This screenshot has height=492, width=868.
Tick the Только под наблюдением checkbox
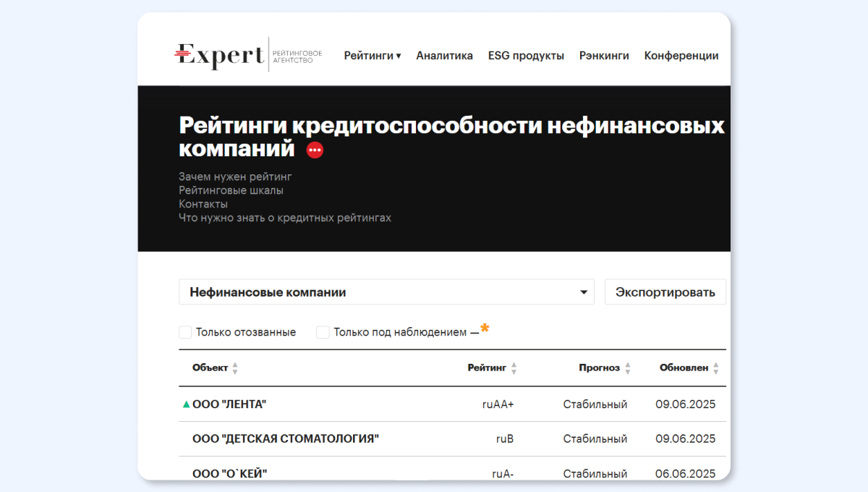coord(323,332)
